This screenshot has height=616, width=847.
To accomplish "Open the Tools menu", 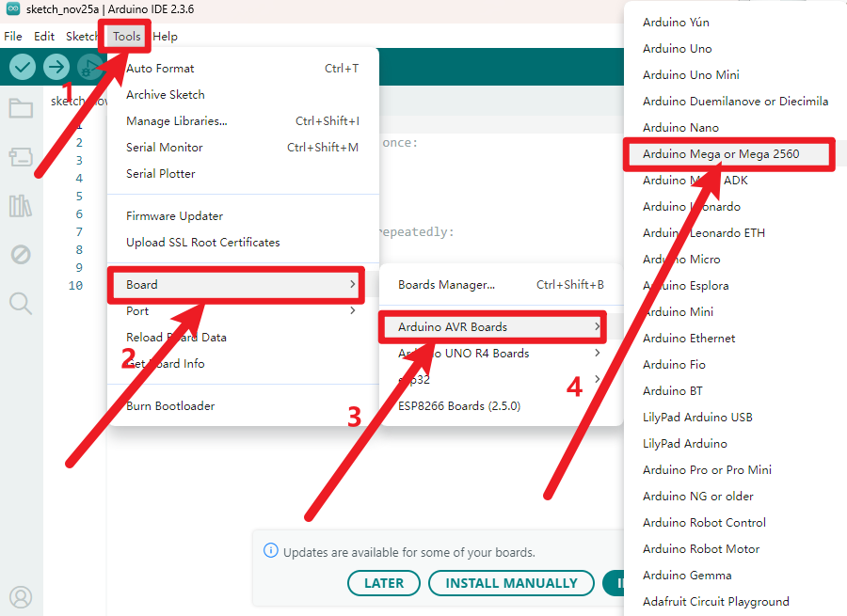I will pos(126,36).
